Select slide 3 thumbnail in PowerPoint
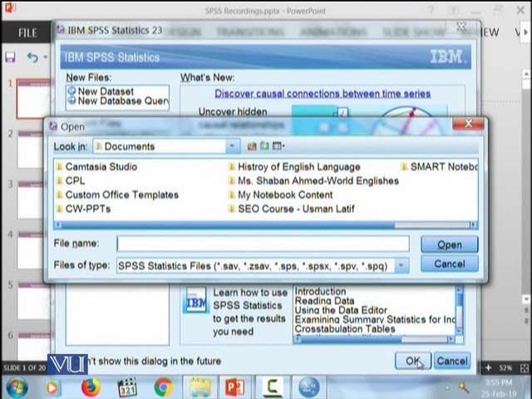Image resolution: width=532 pixels, height=399 pixels. [34, 200]
